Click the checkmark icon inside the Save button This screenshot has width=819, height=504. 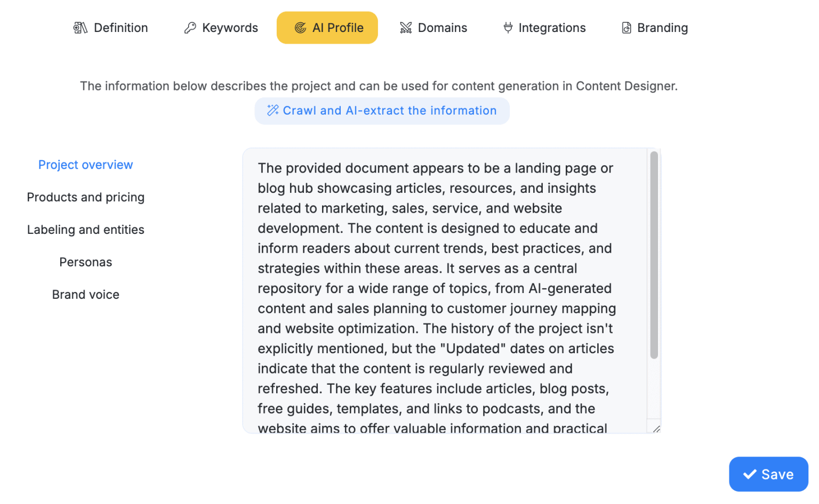pyautogui.click(x=751, y=474)
